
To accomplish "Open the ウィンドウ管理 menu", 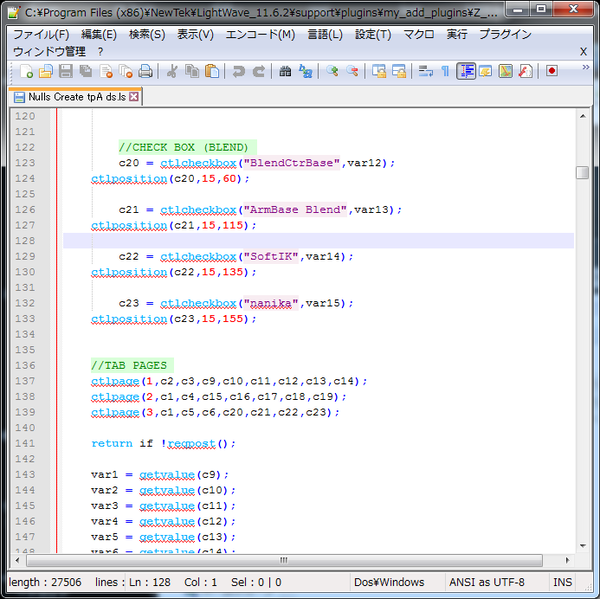I will pos(49,51).
